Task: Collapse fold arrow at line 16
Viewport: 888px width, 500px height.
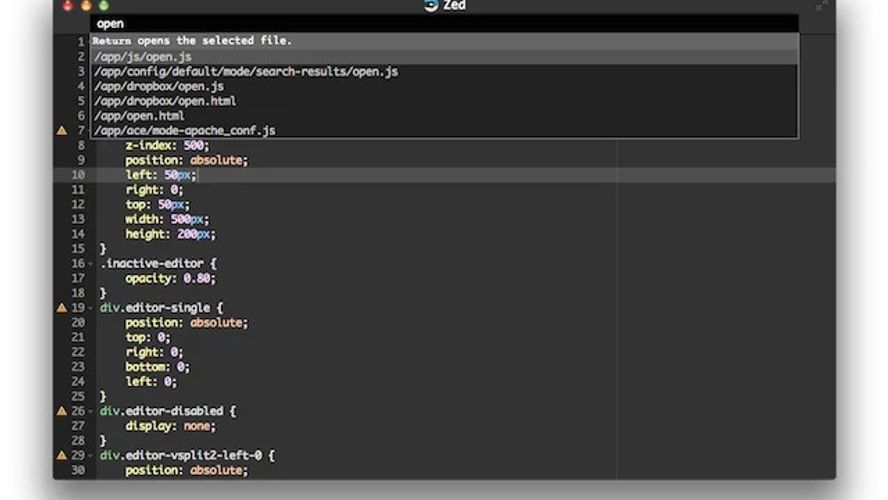Action: point(91,264)
